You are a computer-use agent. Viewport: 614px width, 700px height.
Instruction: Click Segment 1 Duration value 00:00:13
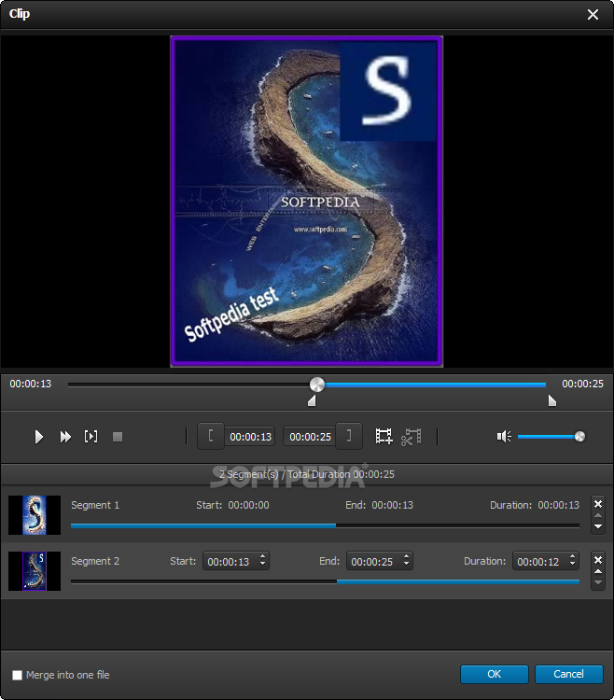click(x=558, y=505)
